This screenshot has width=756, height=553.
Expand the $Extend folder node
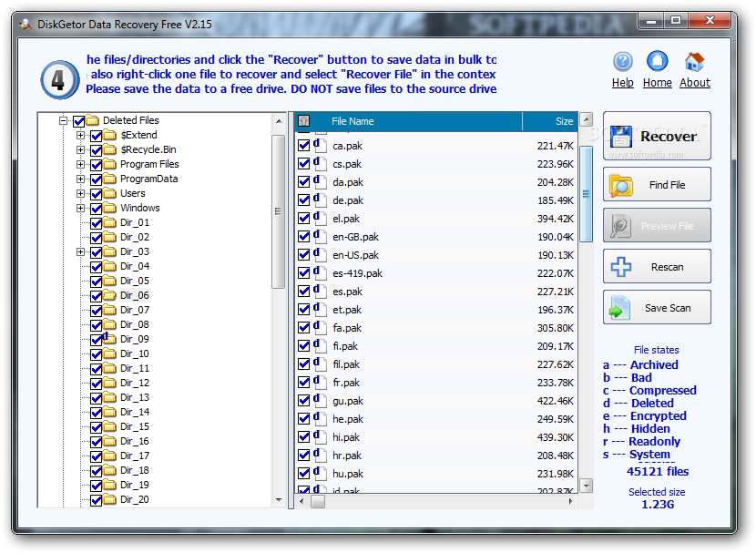(80, 135)
